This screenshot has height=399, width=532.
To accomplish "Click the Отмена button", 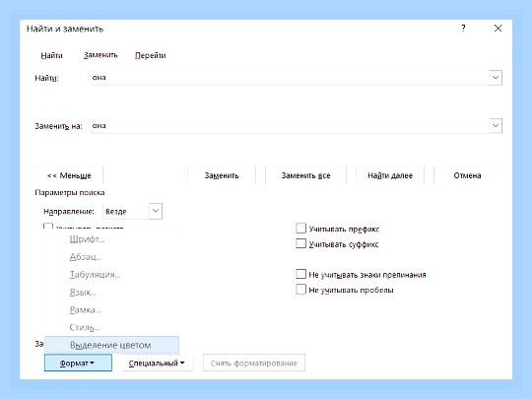I will pos(468,175).
